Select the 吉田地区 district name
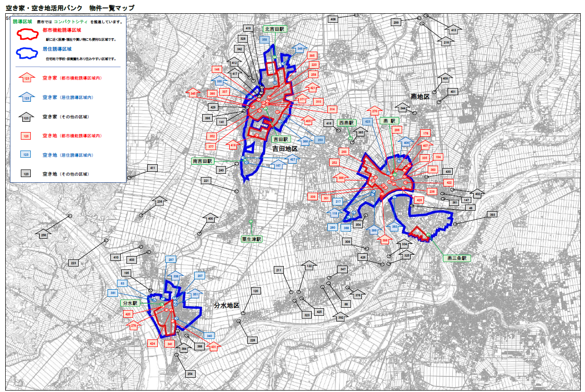The width and height of the screenshot is (585, 392). click(285, 149)
